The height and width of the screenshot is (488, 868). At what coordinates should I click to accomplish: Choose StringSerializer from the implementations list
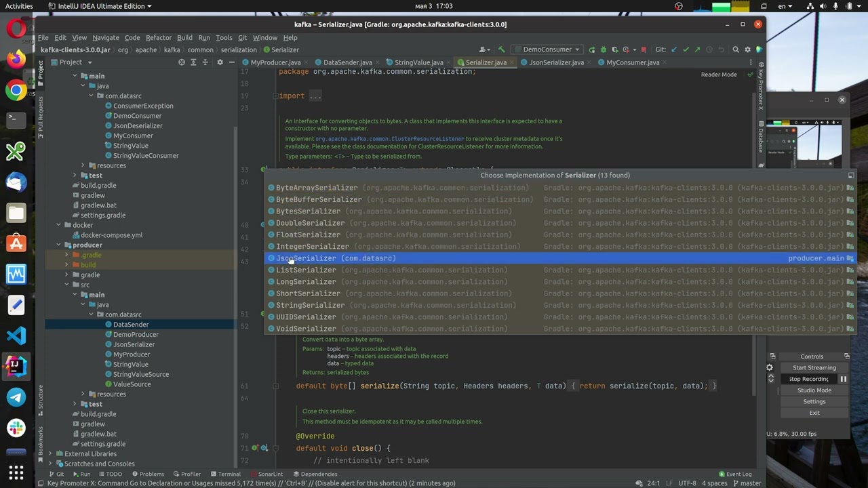coord(559,305)
